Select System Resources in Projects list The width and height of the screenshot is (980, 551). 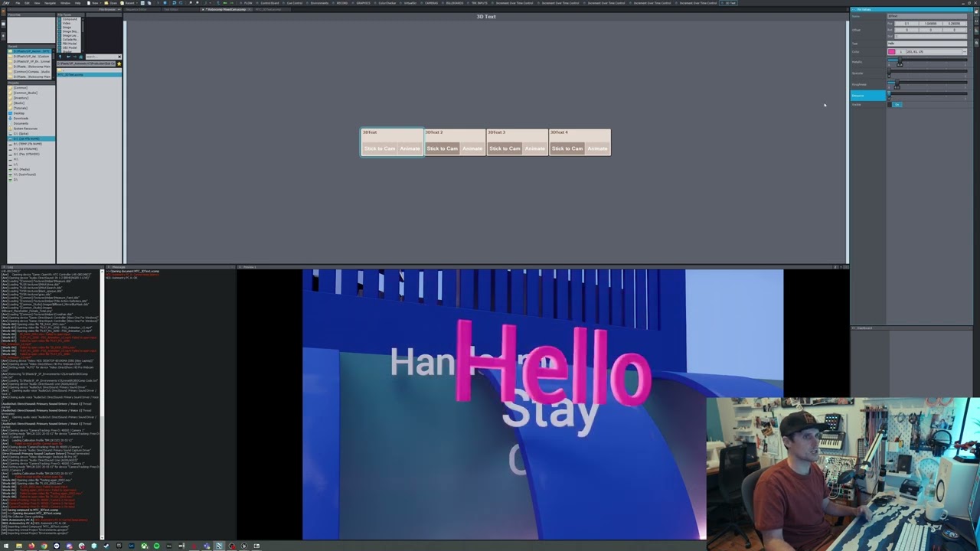25,129
